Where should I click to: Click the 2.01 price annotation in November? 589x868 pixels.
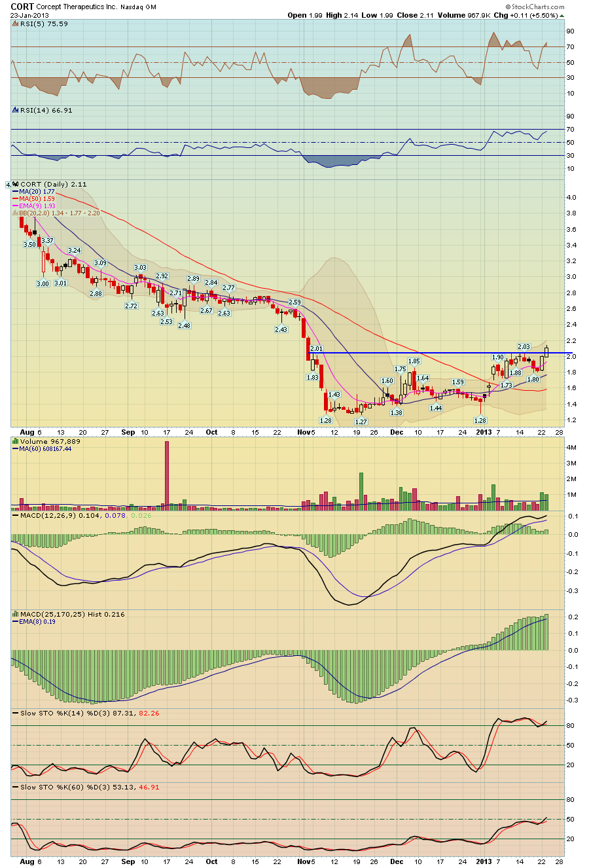point(317,349)
